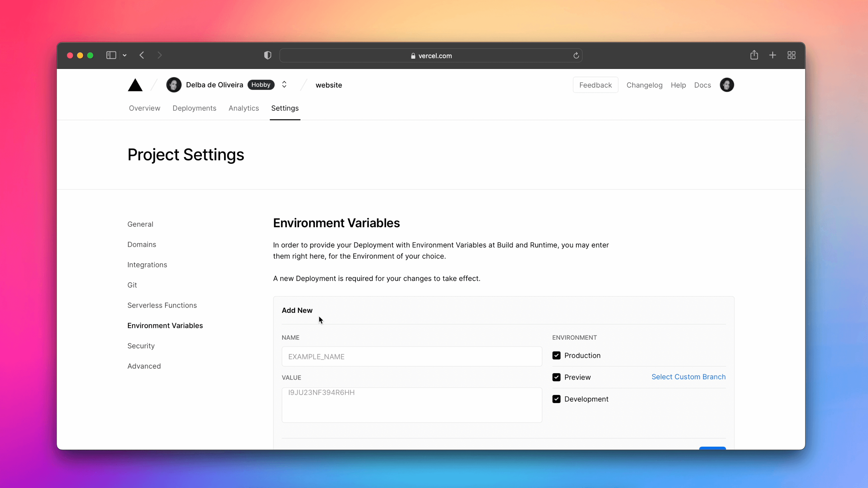Switch to the Deployments tab
Image resolution: width=868 pixels, height=488 pixels.
click(194, 108)
